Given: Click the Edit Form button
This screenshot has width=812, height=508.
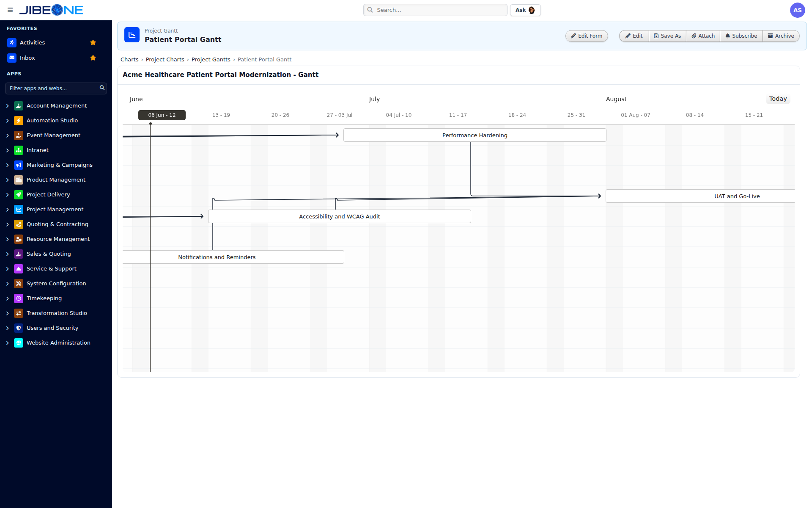Looking at the screenshot, I should click(587, 36).
